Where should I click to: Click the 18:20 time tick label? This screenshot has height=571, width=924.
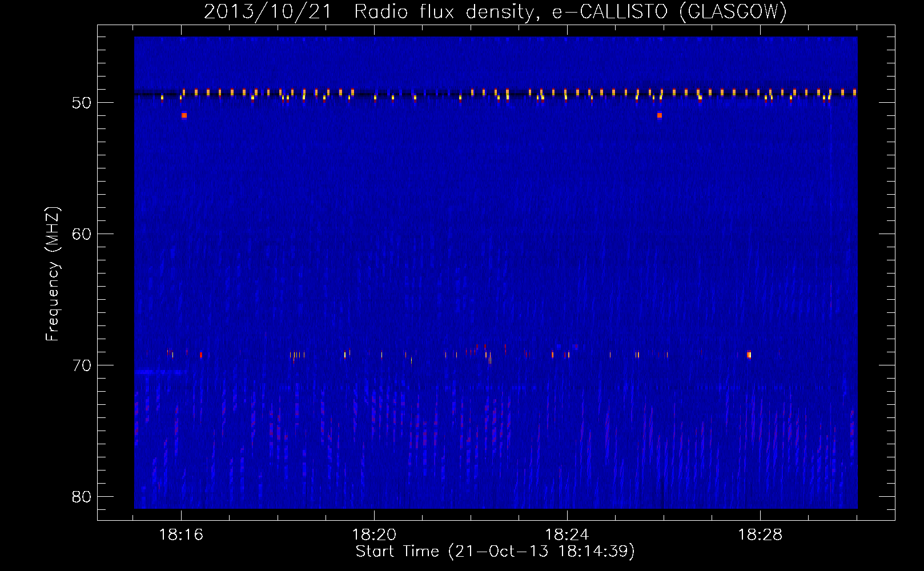coord(374,535)
